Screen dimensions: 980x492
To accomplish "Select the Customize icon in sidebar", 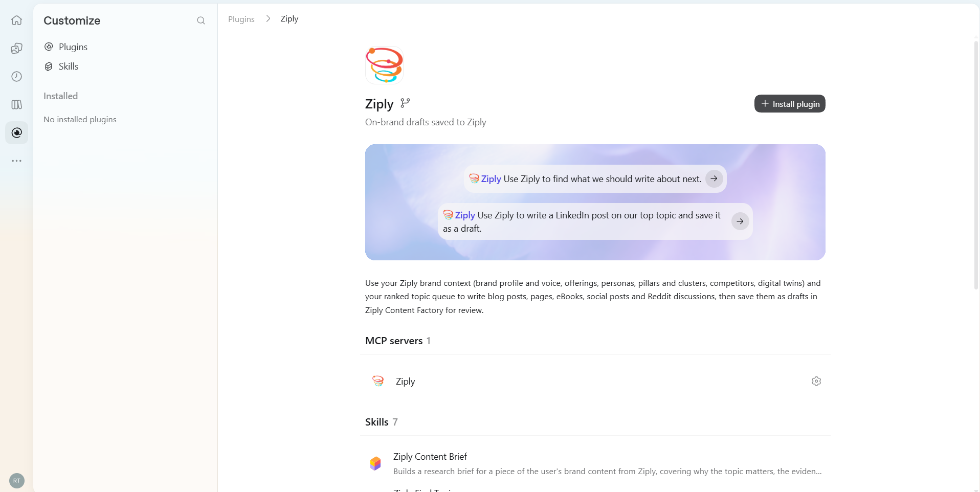I will point(16,132).
